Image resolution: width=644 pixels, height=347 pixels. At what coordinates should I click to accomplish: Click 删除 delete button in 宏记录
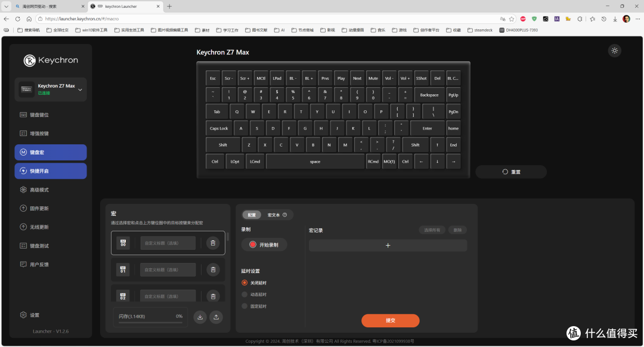point(457,230)
